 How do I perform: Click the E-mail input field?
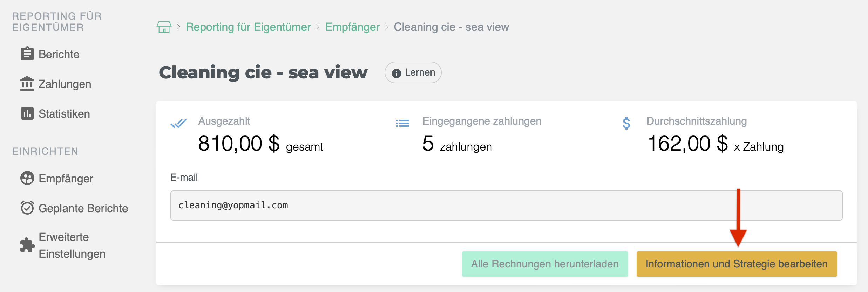coord(506,206)
